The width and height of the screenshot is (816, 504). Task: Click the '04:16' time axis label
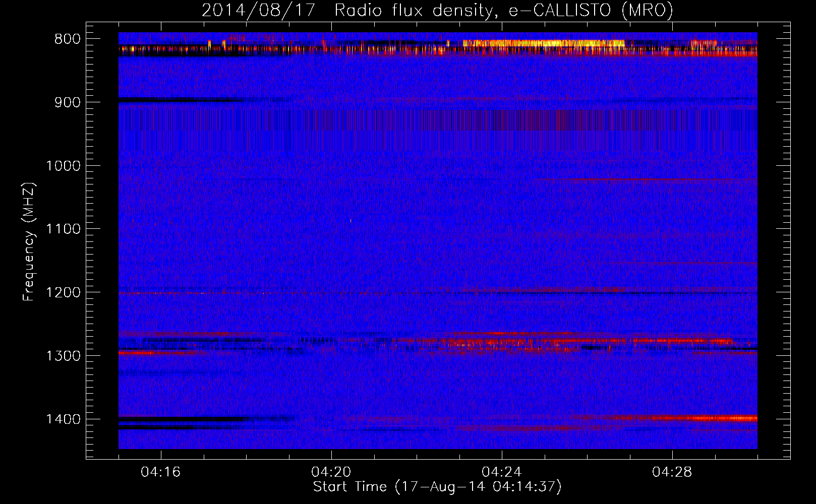(161, 472)
